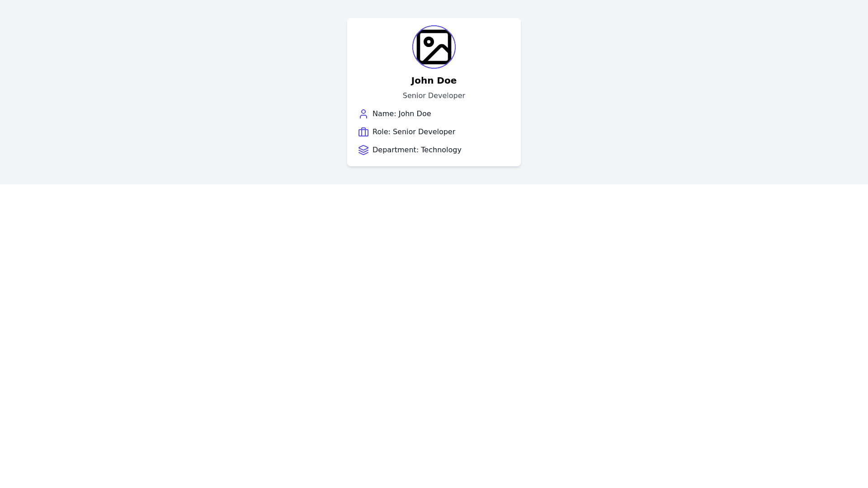Click Senior Developer value in Role row
The image size is (868, 488).
click(424, 132)
